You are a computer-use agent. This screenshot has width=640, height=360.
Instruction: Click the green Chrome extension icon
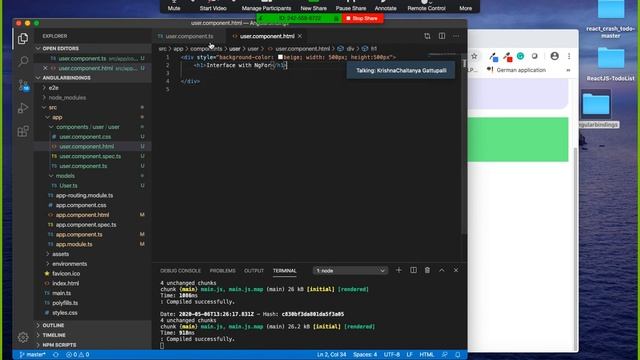(520, 56)
